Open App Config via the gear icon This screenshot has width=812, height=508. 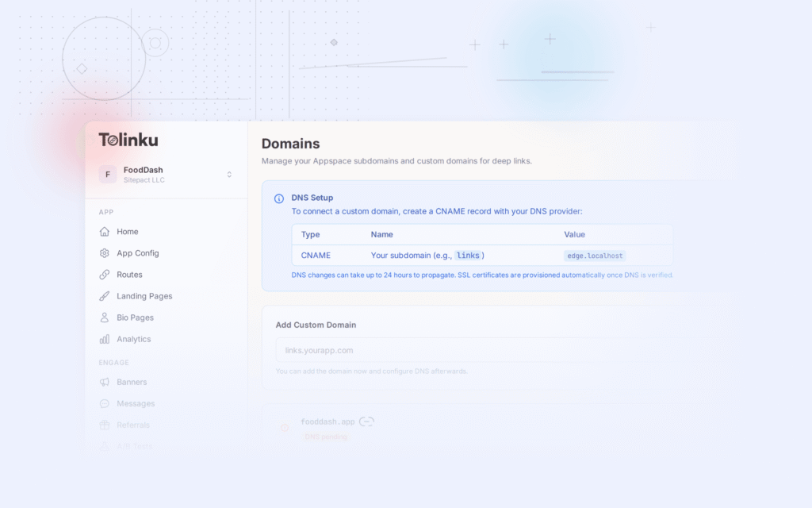(x=106, y=252)
